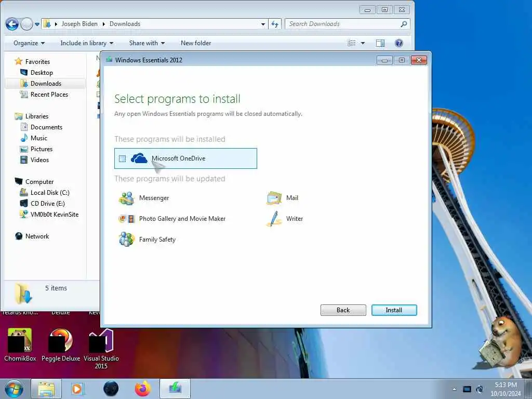Click the Windows Essentials installer taskbar icon
Image resolution: width=532 pixels, height=399 pixels.
[175, 389]
